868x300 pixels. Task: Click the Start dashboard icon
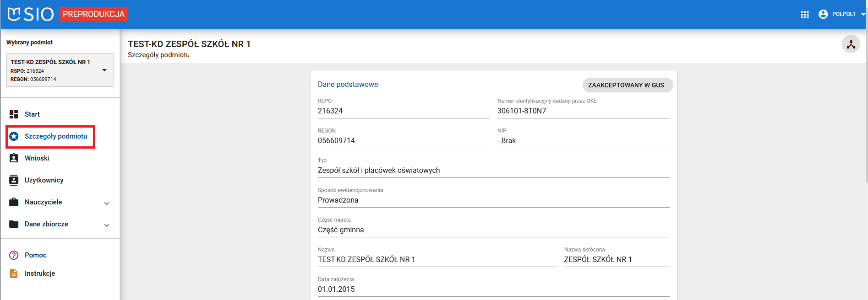(x=14, y=114)
